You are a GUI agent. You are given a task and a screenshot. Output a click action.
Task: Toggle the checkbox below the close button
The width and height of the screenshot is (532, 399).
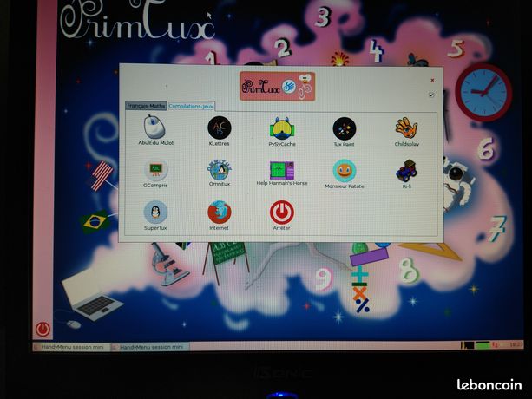(431, 95)
